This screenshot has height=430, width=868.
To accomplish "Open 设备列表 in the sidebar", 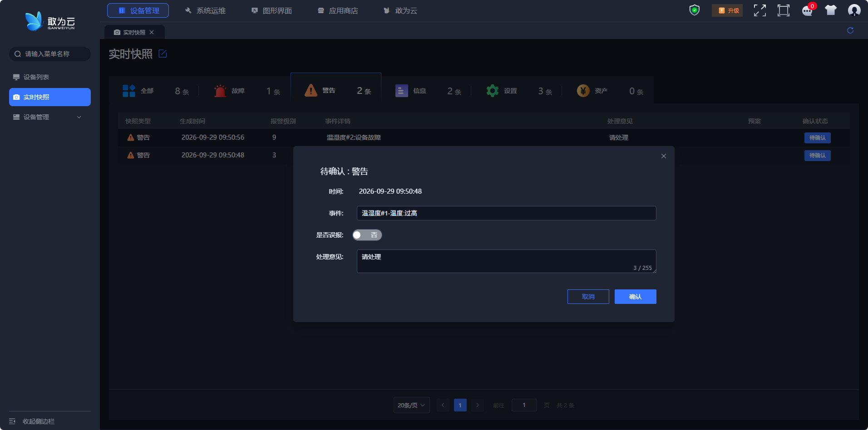I will (x=50, y=77).
